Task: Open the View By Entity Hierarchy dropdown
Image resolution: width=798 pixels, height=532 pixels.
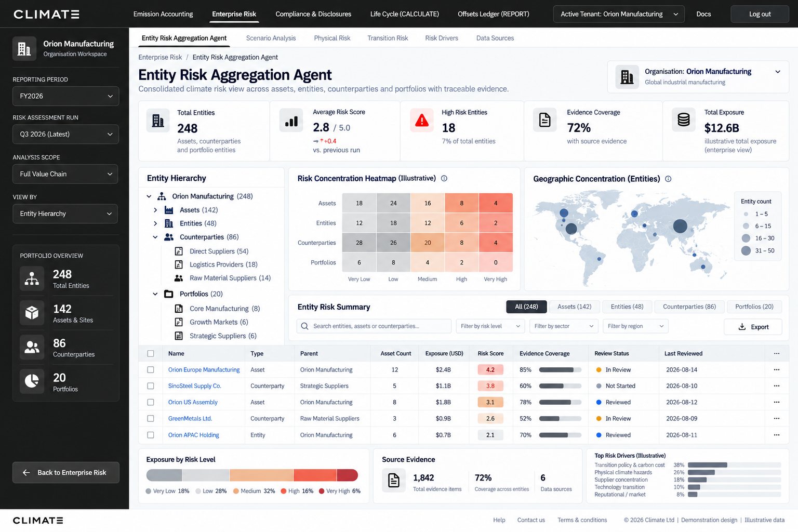Action: click(x=65, y=214)
